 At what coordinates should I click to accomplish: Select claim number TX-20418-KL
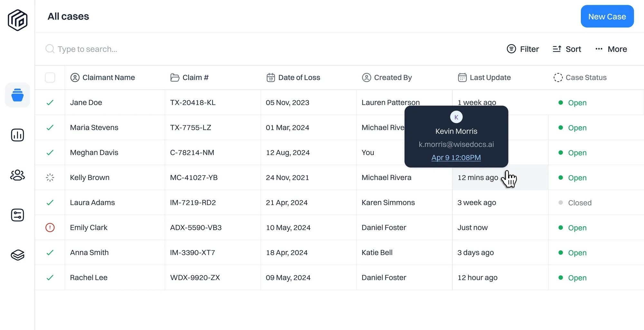tap(193, 102)
